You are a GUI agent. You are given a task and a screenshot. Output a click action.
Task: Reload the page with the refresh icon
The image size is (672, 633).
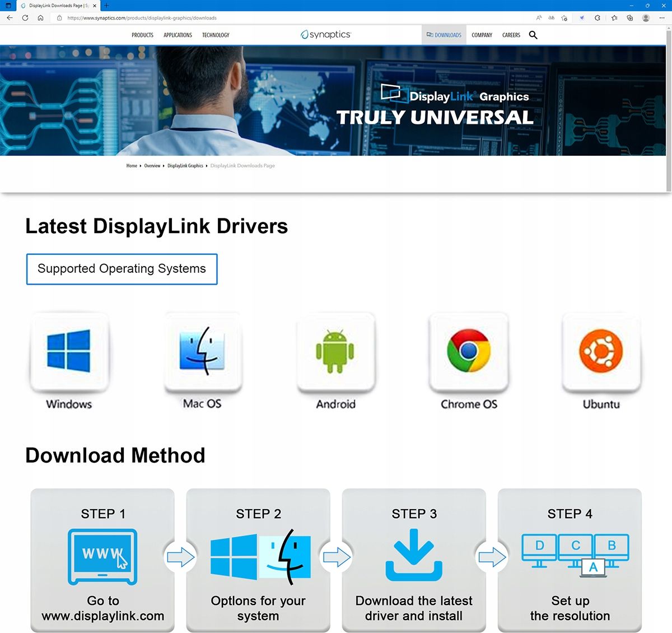tap(25, 18)
